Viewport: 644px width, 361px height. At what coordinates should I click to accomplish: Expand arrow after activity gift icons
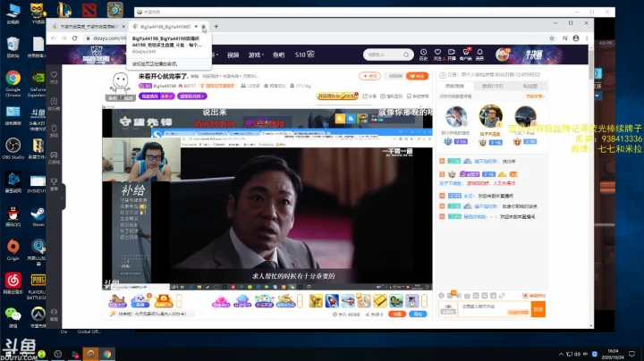(300, 301)
